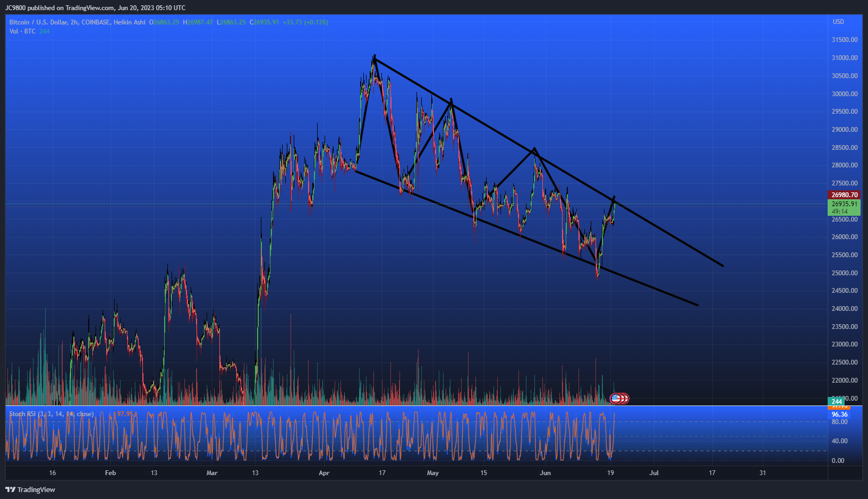Open the TradingView logo link
Viewport: 868px width, 499px height.
point(30,489)
